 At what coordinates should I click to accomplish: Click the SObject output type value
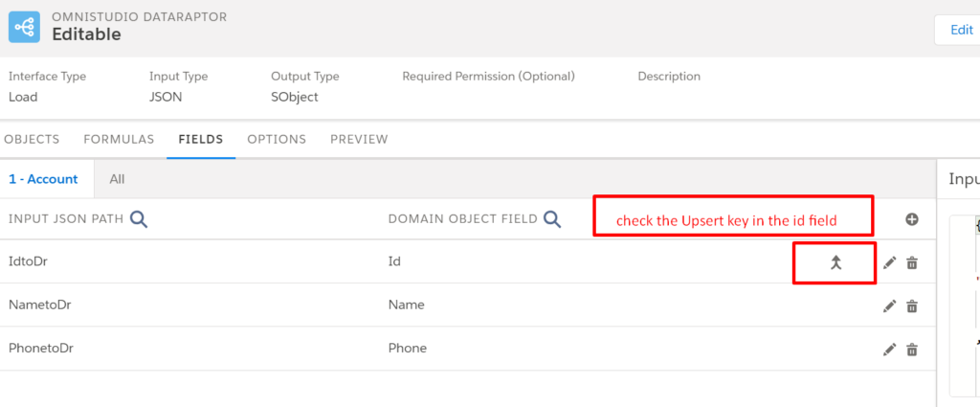click(295, 97)
